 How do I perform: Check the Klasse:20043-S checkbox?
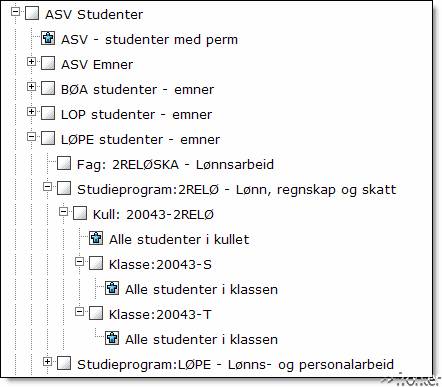[96, 263]
